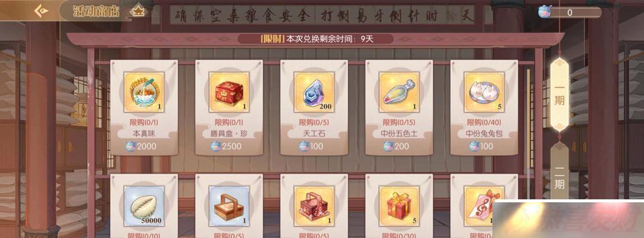Select the 中份五色土 bottle icon
The height and width of the screenshot is (238, 644).
399,92
